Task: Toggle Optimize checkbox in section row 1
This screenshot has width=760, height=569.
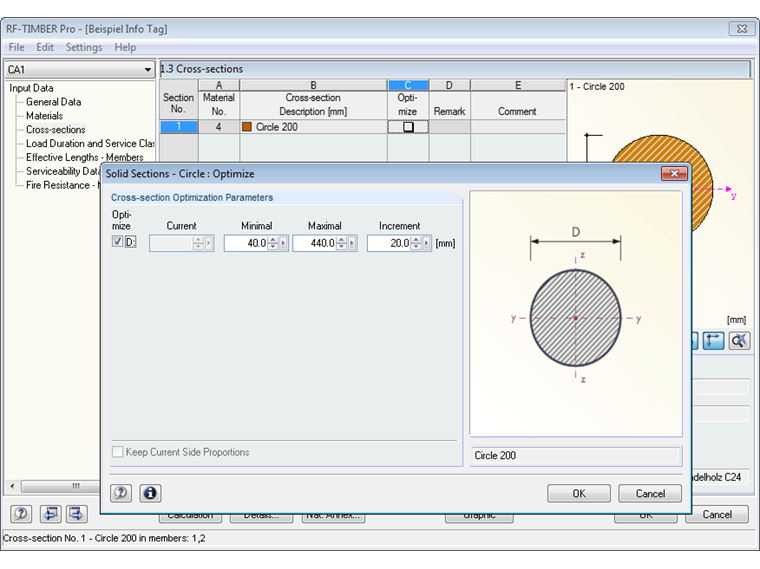Action: coord(408,127)
